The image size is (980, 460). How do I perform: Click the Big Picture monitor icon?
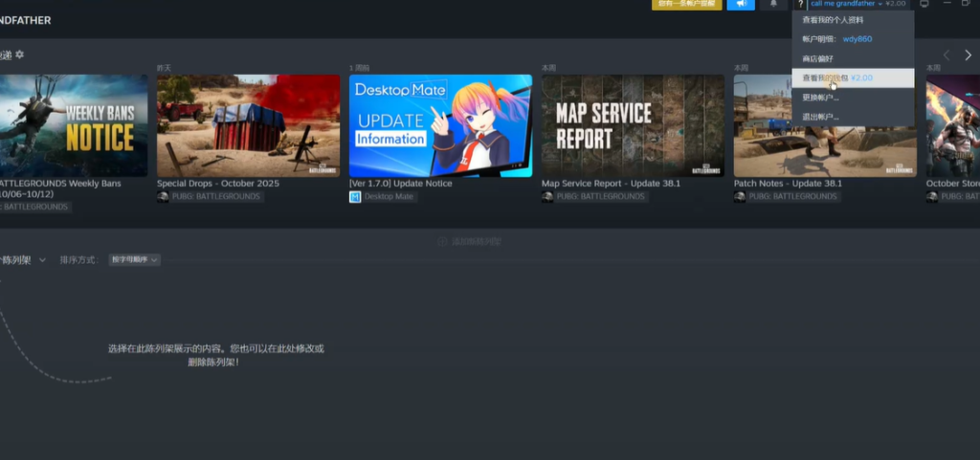923,5
